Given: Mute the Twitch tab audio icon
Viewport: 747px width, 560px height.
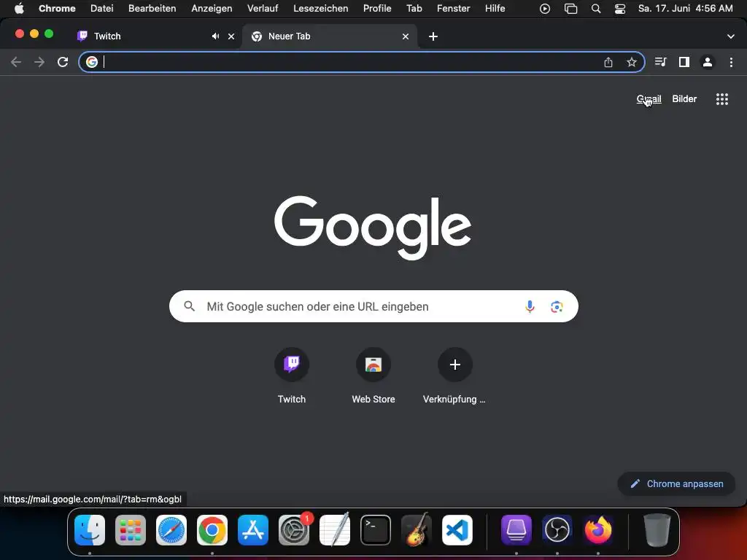Looking at the screenshot, I should (215, 36).
